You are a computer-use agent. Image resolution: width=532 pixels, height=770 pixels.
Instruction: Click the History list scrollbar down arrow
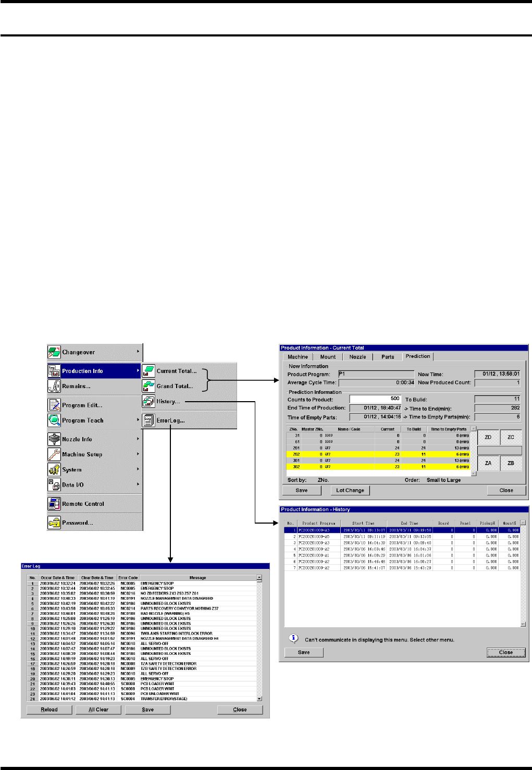click(523, 624)
